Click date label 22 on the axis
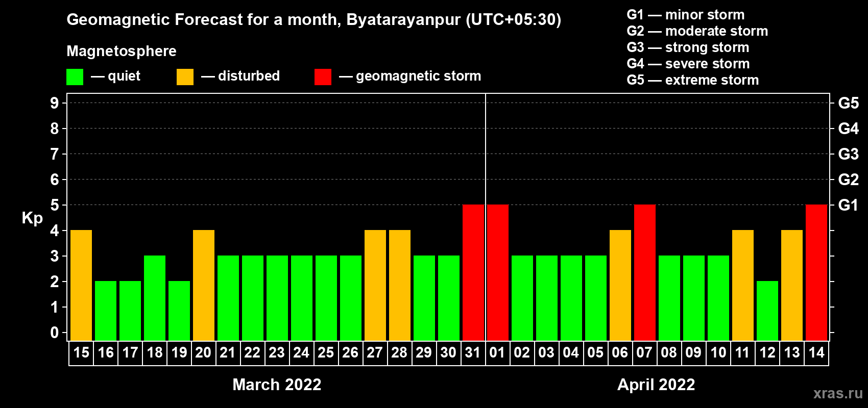 (252, 352)
